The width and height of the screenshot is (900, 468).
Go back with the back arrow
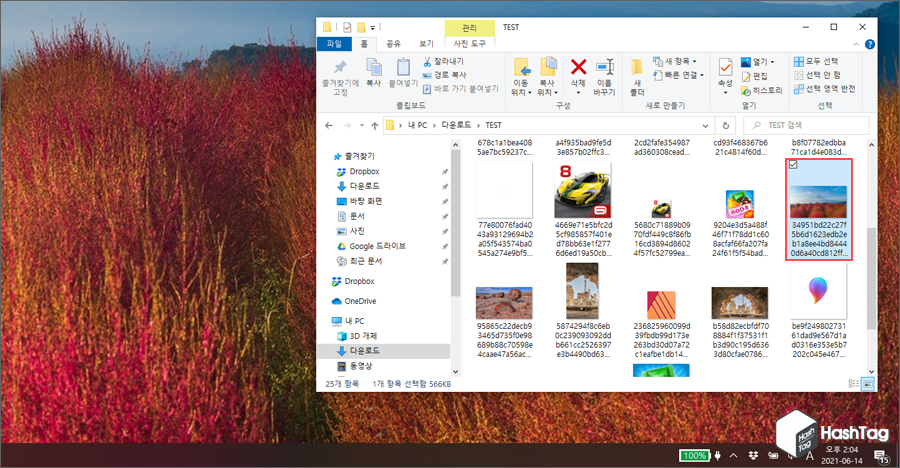click(x=328, y=125)
